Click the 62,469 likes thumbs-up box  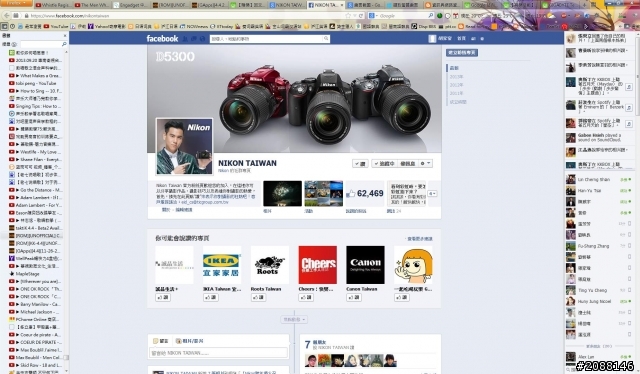[x=364, y=194]
